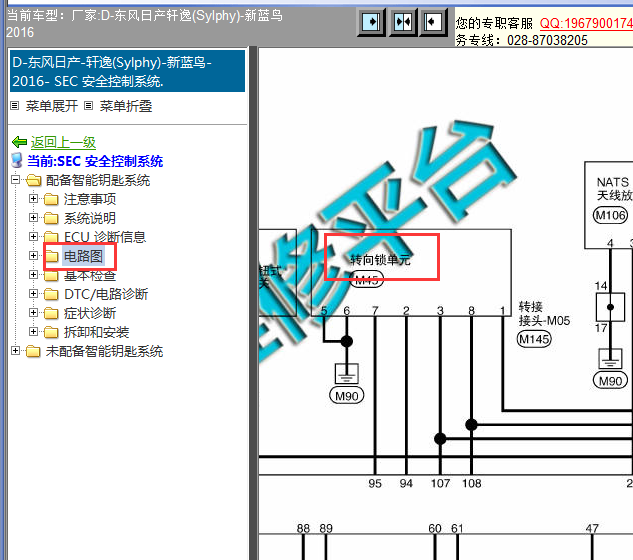This screenshot has width=633, height=560.
Task: Click folder icon of 未配备智能钥匙系统
Action: coord(33,351)
